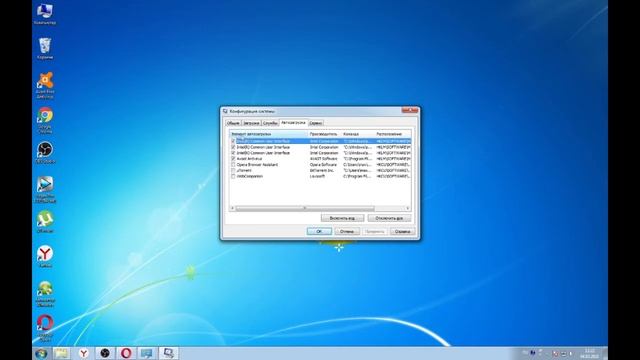This screenshot has height=360, width=640.
Task: Select the uTorrent desktop shortcut
Action: 45,221
